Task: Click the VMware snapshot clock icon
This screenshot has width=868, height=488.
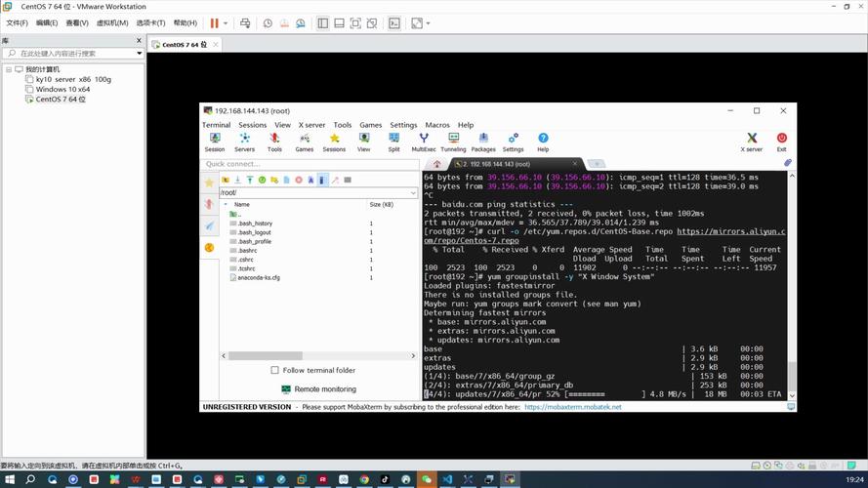Action: pyautogui.click(x=268, y=23)
